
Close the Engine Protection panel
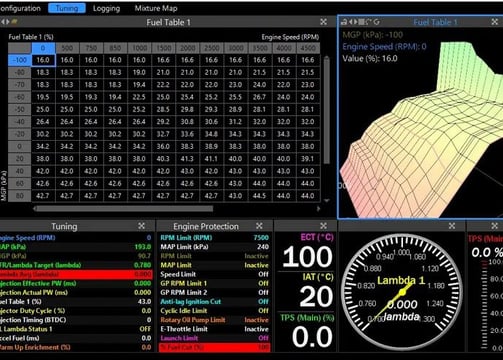259,226
